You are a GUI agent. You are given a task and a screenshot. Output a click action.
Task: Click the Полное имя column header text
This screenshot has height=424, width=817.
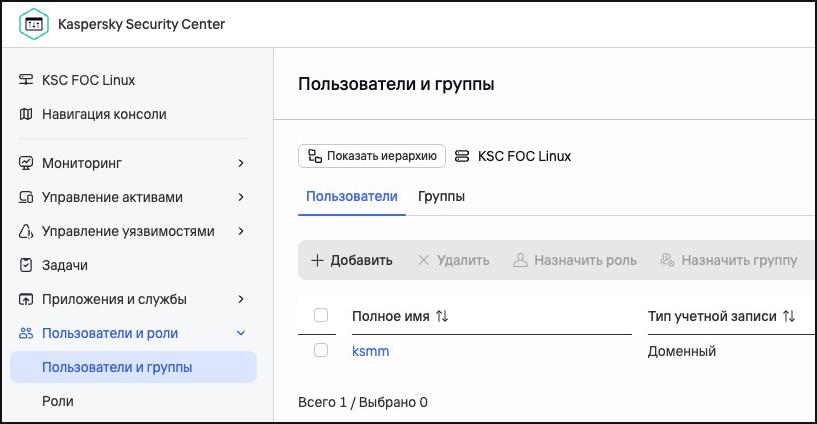pos(391,316)
